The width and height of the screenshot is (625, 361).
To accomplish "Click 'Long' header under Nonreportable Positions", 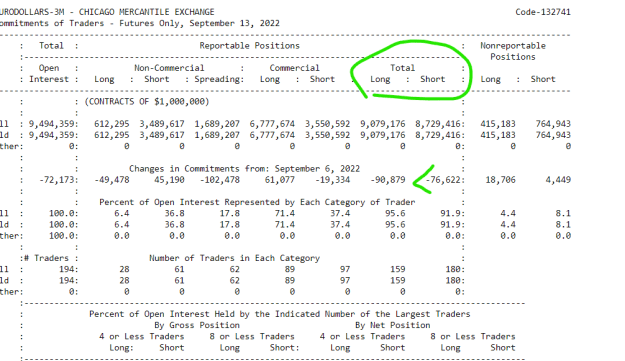I will (490, 79).
